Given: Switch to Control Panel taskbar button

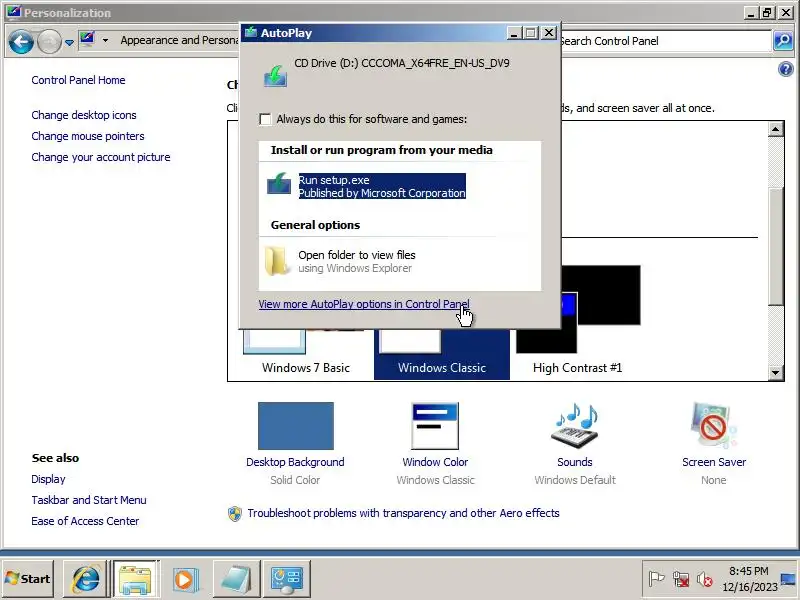Looking at the screenshot, I should coord(286,579).
